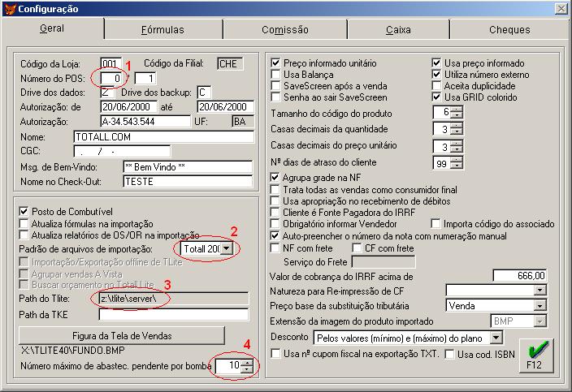Select the Cheques tab

click(509, 29)
